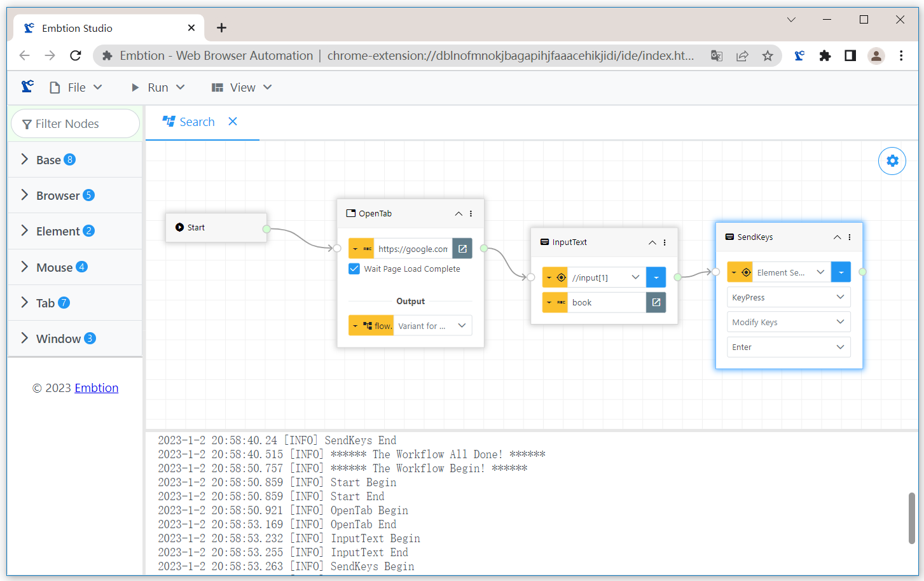Click the OpenTab URL type selector icon

(x=361, y=249)
